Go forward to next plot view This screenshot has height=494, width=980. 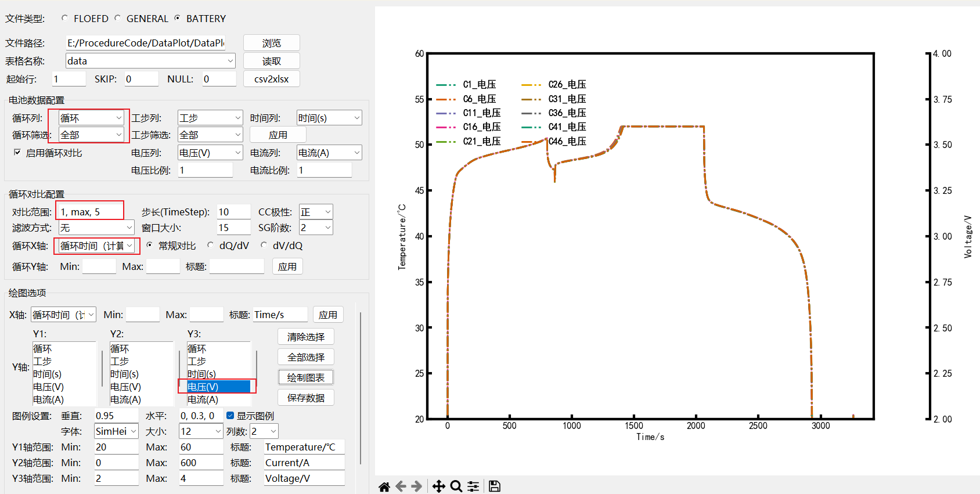pyautogui.click(x=416, y=486)
